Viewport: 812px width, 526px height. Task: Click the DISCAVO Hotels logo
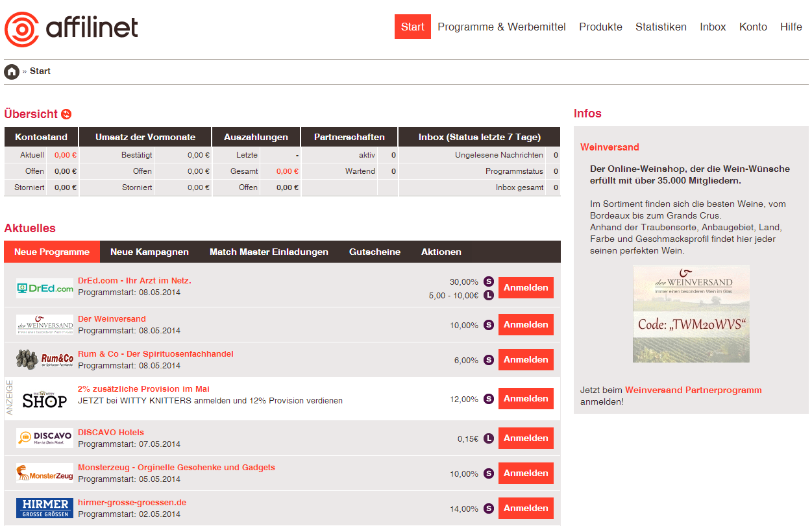coord(45,438)
